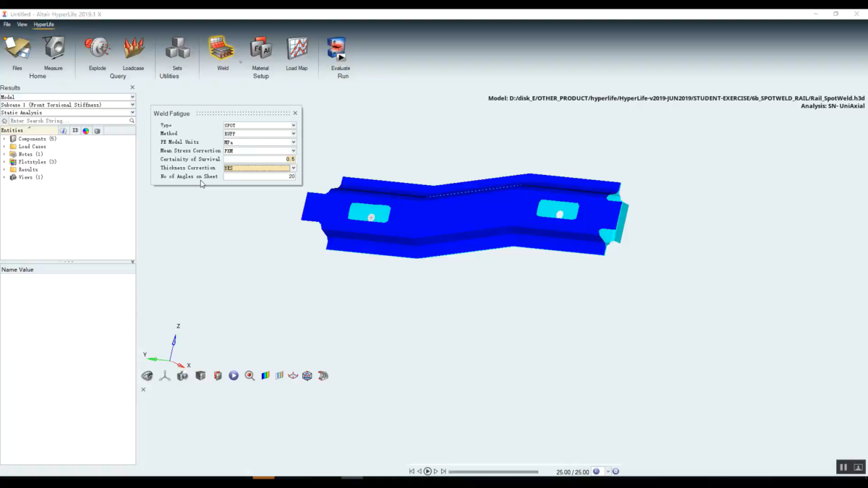Screen dimensions: 868x488
Task: Click the camera capture icon in the view toolbar
Action: (x=182, y=376)
